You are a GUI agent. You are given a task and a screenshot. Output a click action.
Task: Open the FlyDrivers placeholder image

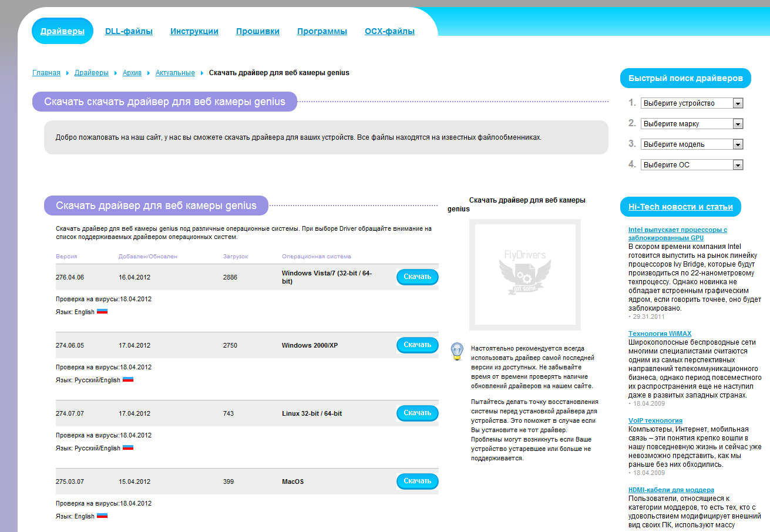[525, 275]
